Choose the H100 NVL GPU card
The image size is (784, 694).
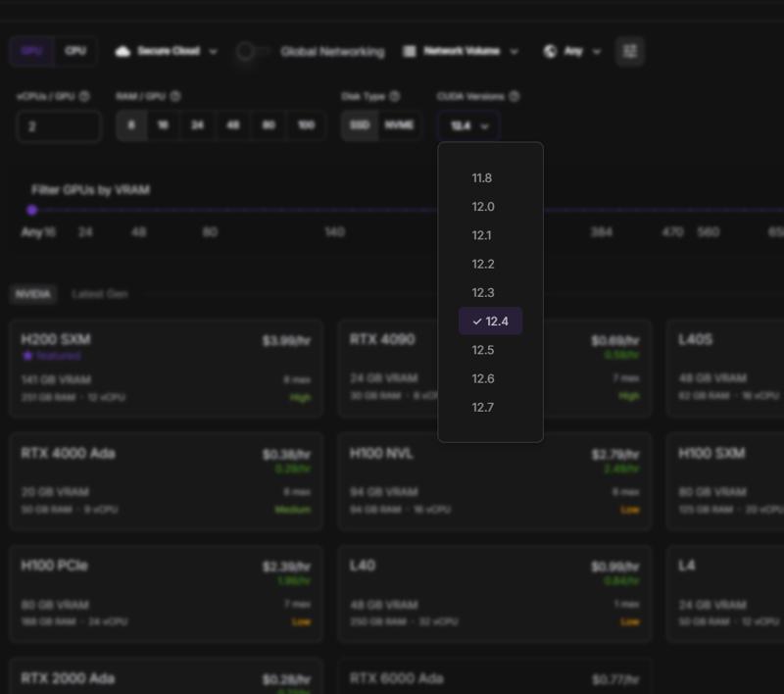point(495,481)
